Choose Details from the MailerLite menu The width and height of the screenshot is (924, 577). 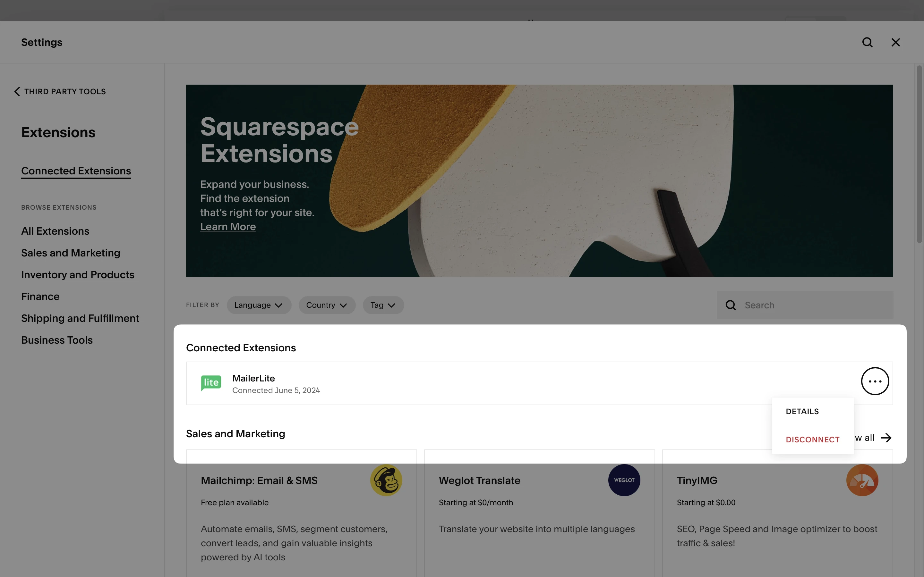pos(802,411)
